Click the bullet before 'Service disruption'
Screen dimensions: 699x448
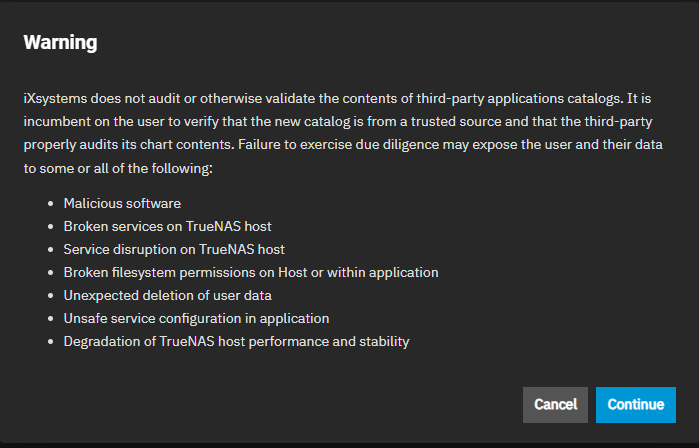click(x=50, y=249)
